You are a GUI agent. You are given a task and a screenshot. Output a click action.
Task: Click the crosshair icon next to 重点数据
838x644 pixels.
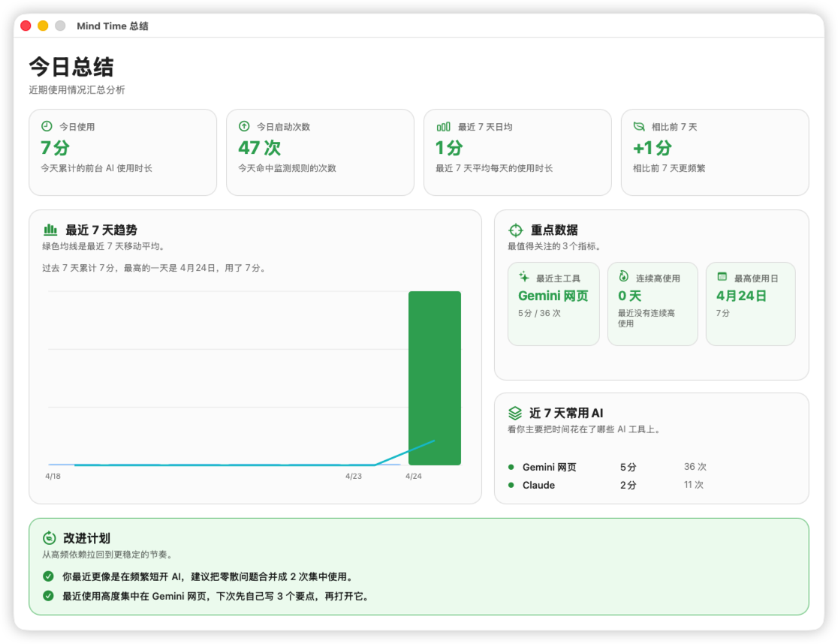[515, 230]
